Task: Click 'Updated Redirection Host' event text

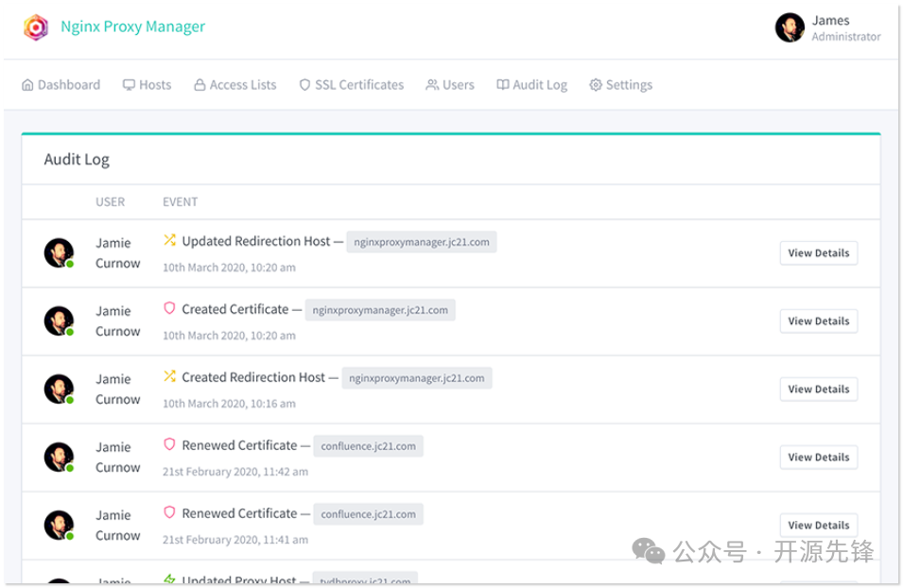Action: [x=256, y=241]
